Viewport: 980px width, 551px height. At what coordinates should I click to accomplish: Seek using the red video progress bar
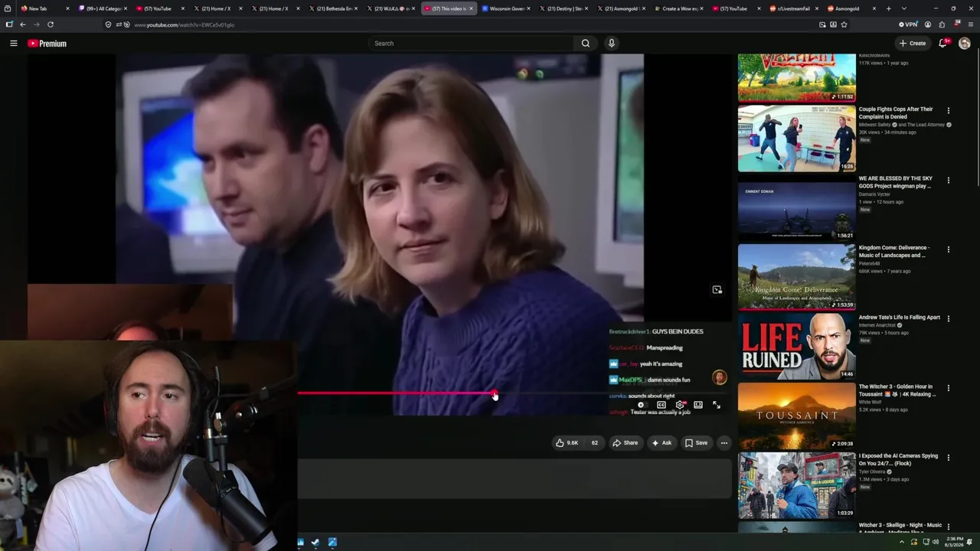pos(396,393)
